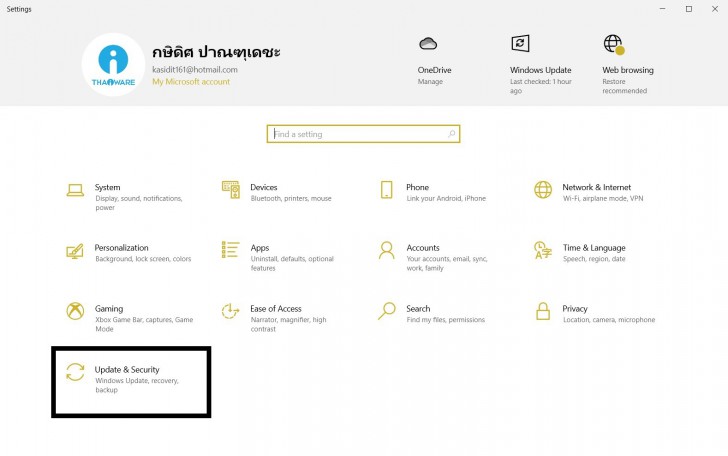Screen dimensions: 728x456
Task: Focus the Find a setting search box
Action: (363, 134)
